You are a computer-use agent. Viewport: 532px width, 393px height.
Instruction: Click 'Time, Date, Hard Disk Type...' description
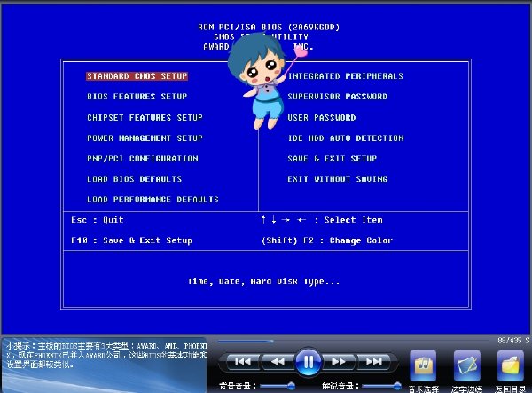coord(263,281)
